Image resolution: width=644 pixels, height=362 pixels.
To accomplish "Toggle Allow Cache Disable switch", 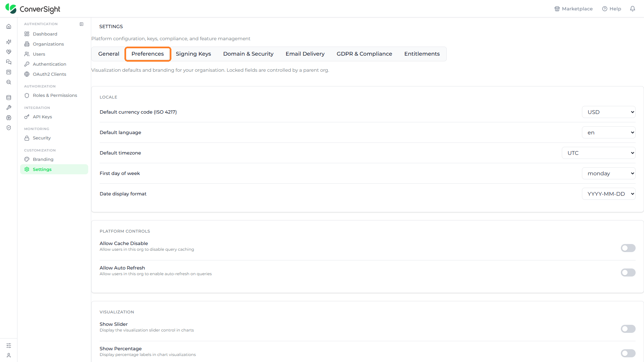I will point(628,248).
